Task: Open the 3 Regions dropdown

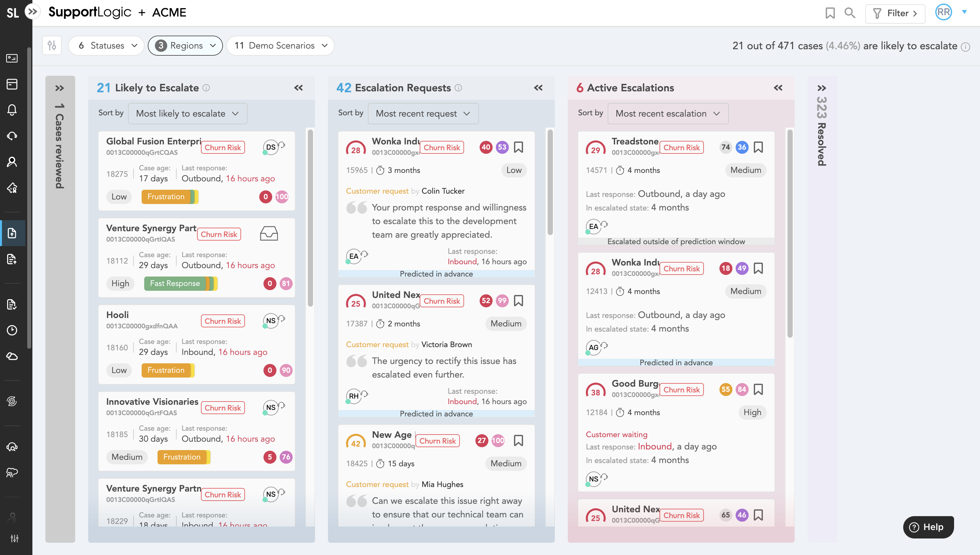Action: (x=185, y=46)
